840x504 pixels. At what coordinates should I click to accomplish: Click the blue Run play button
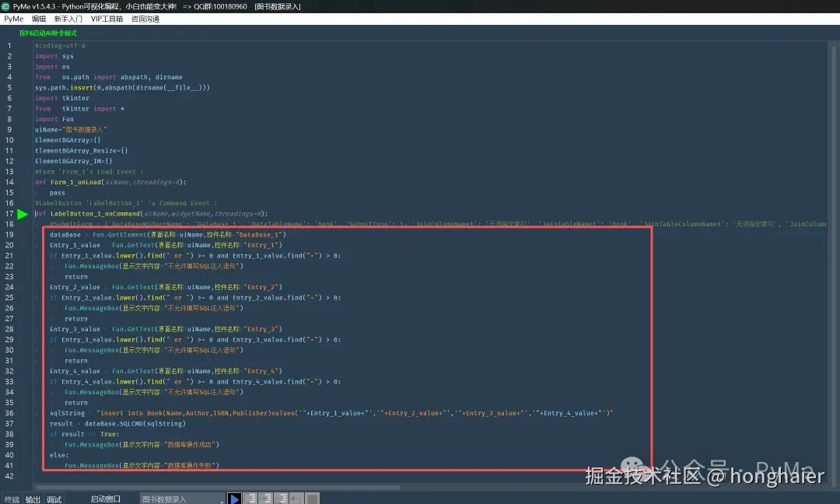coord(234,499)
